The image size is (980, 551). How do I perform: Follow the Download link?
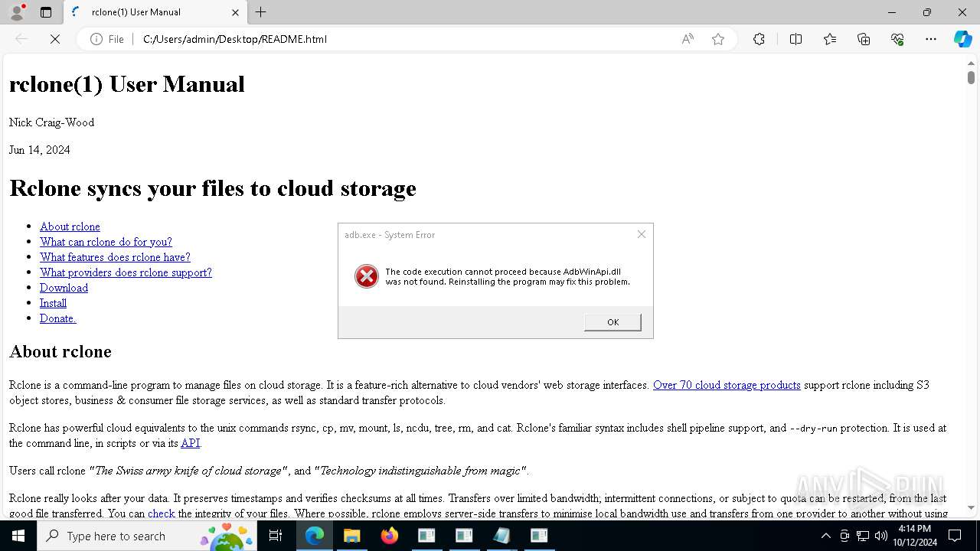click(x=64, y=288)
